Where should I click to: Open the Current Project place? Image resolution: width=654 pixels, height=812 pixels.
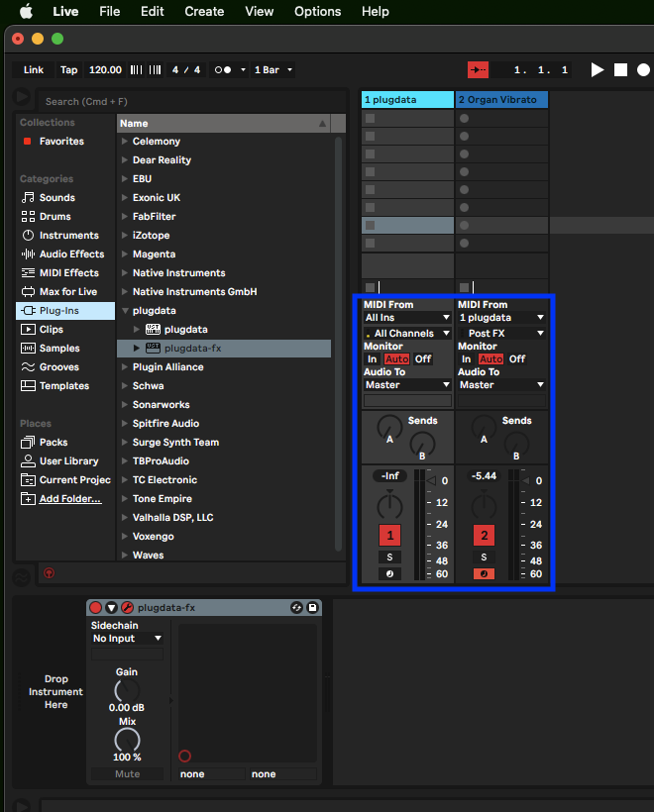click(x=74, y=480)
